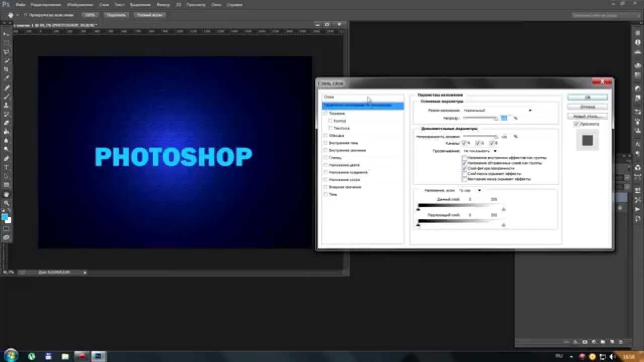The width and height of the screenshot is (644, 362).
Task: Open the Редактирование menu
Action: click(x=46, y=5)
